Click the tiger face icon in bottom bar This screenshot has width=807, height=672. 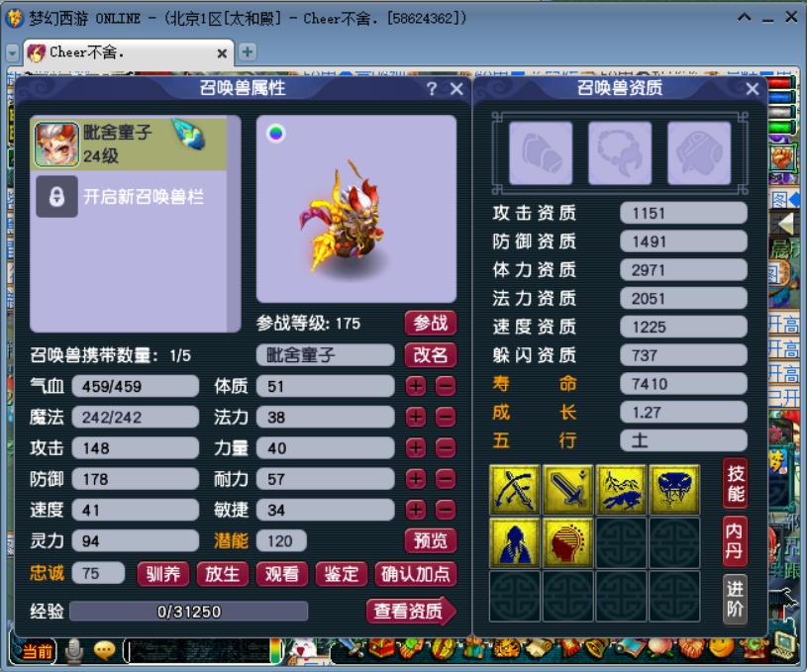click(x=506, y=648)
